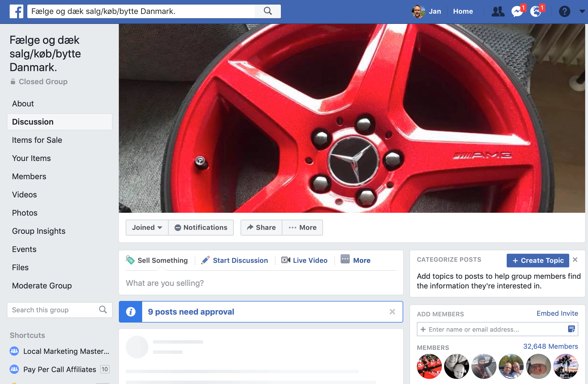Open Messenger messages icon
The height and width of the screenshot is (384, 588).
click(x=517, y=12)
